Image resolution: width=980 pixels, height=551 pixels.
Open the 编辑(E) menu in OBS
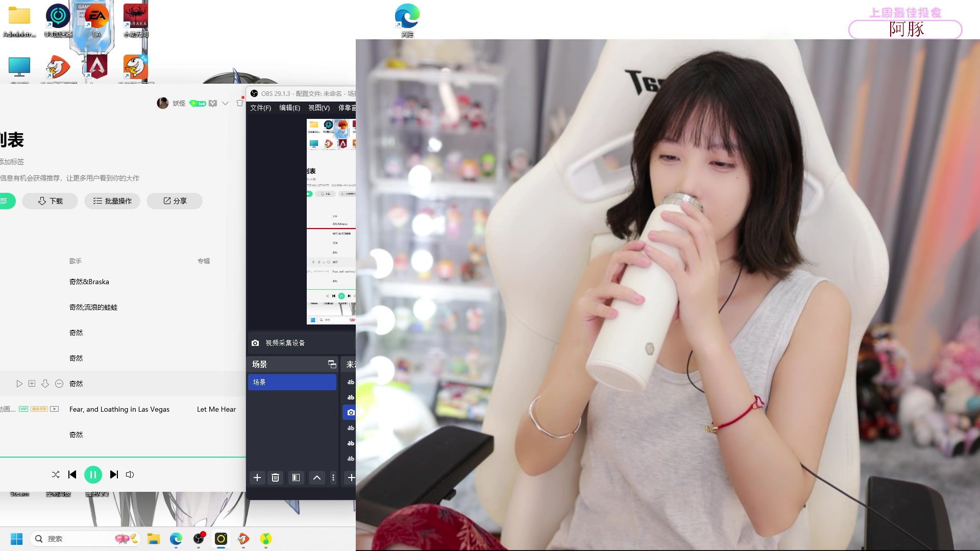pos(289,108)
